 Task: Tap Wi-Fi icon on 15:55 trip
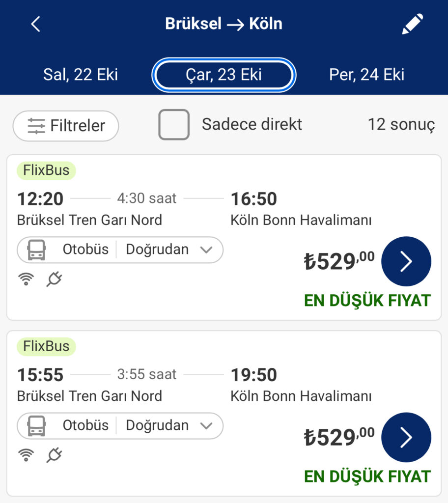[26, 455]
